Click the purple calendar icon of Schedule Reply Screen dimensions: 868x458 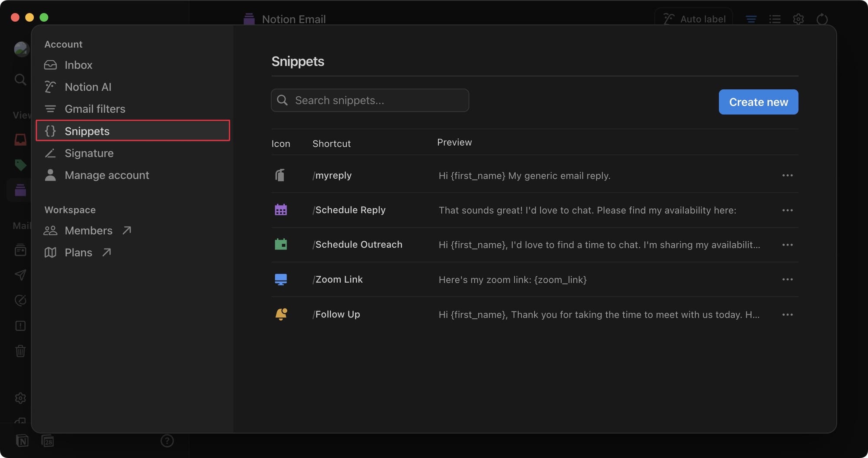tap(281, 210)
